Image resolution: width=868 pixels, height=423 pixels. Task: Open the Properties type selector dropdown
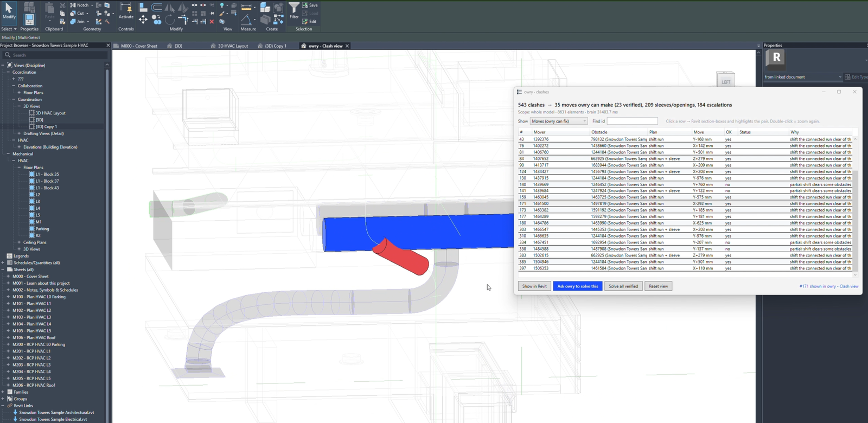coord(803,77)
